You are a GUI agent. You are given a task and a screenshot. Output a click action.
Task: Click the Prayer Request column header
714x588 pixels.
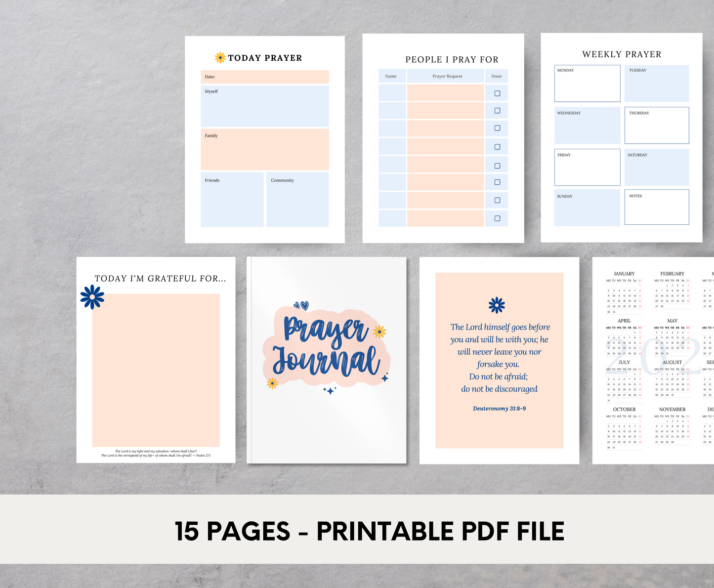445,76
